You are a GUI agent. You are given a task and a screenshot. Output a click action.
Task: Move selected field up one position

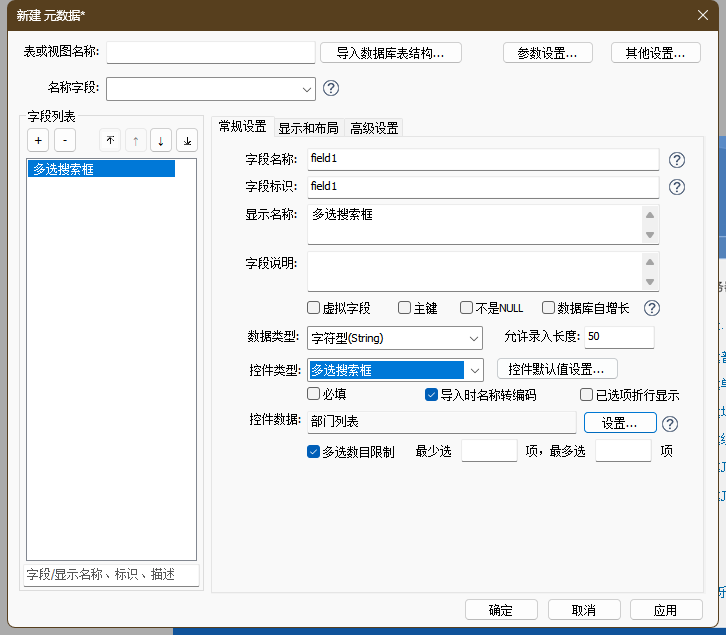pos(135,141)
